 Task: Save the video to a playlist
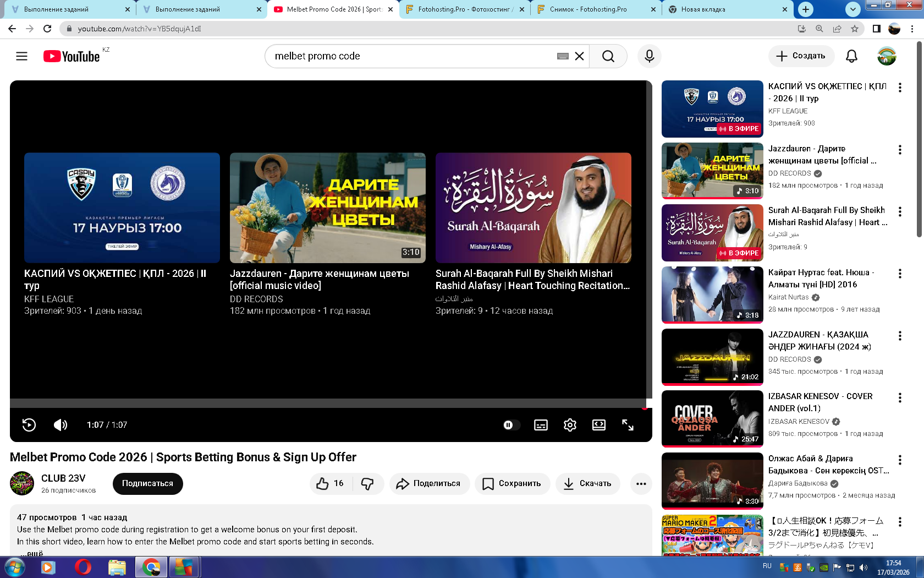[x=512, y=483]
